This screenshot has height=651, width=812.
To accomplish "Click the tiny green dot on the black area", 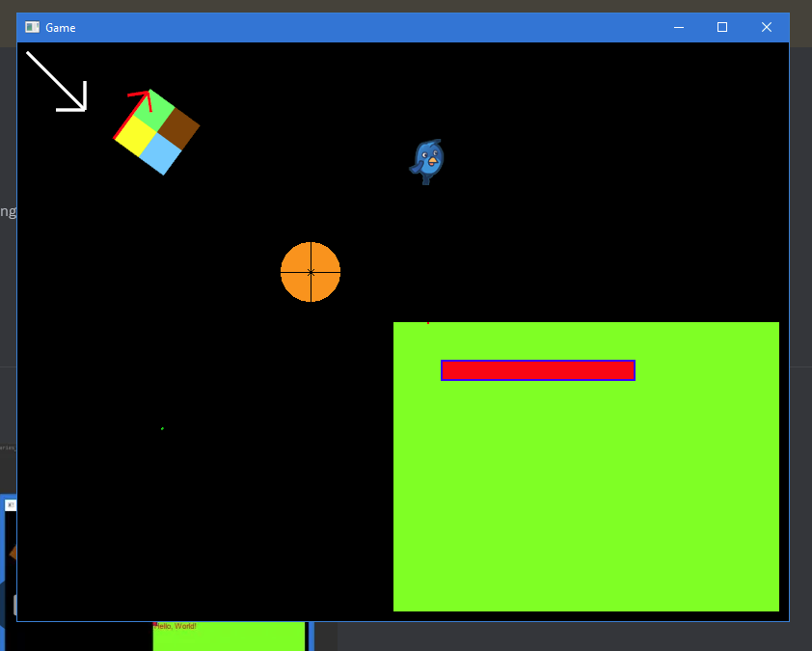I will (x=162, y=428).
